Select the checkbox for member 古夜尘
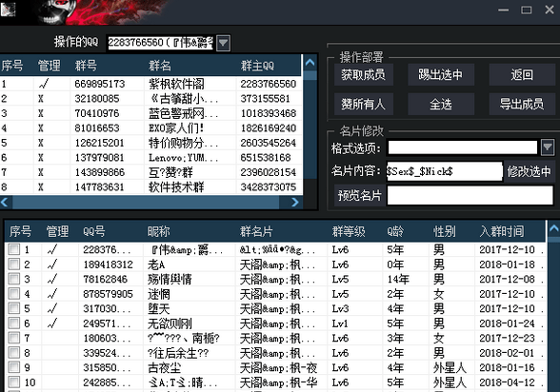This screenshot has height=392, width=560. [x=14, y=367]
